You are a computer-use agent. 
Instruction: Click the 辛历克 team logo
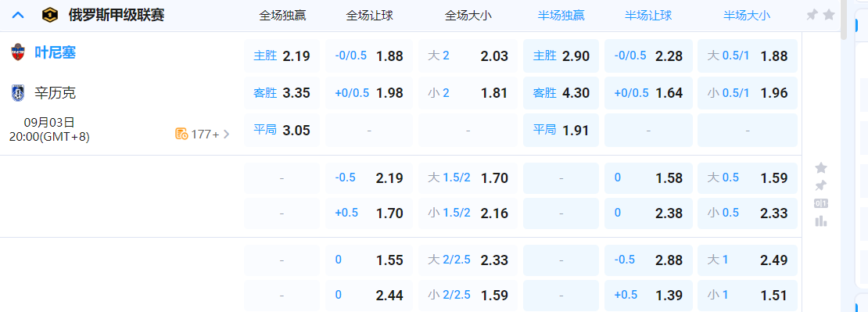click(18, 93)
